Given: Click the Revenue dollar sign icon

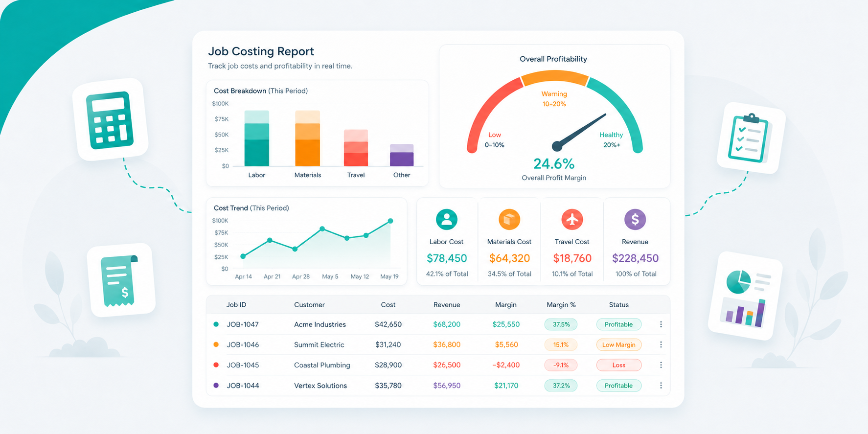Looking at the screenshot, I should click(635, 220).
